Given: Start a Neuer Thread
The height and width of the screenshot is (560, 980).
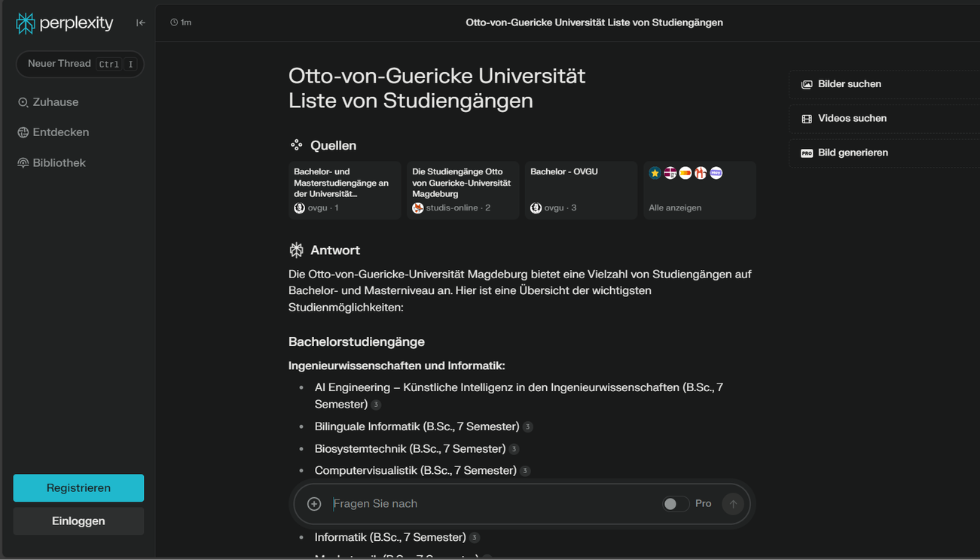Looking at the screenshot, I should [80, 64].
